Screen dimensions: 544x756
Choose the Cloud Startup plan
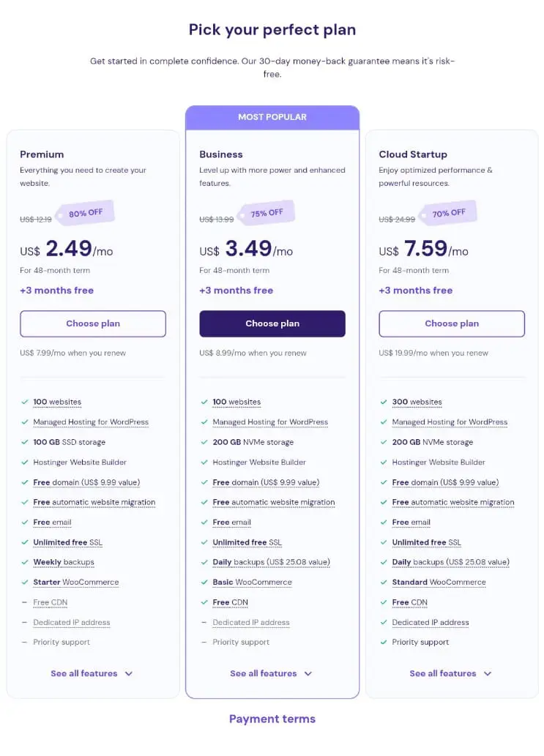[x=452, y=323]
